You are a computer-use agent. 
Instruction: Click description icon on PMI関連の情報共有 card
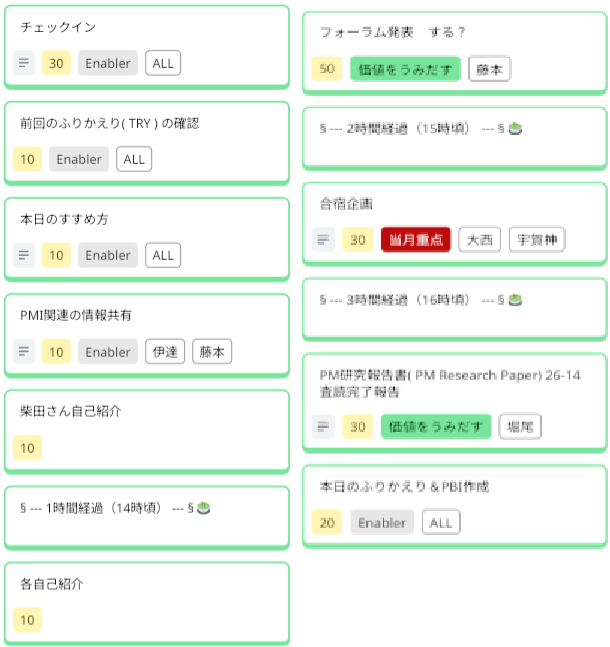coord(24,352)
